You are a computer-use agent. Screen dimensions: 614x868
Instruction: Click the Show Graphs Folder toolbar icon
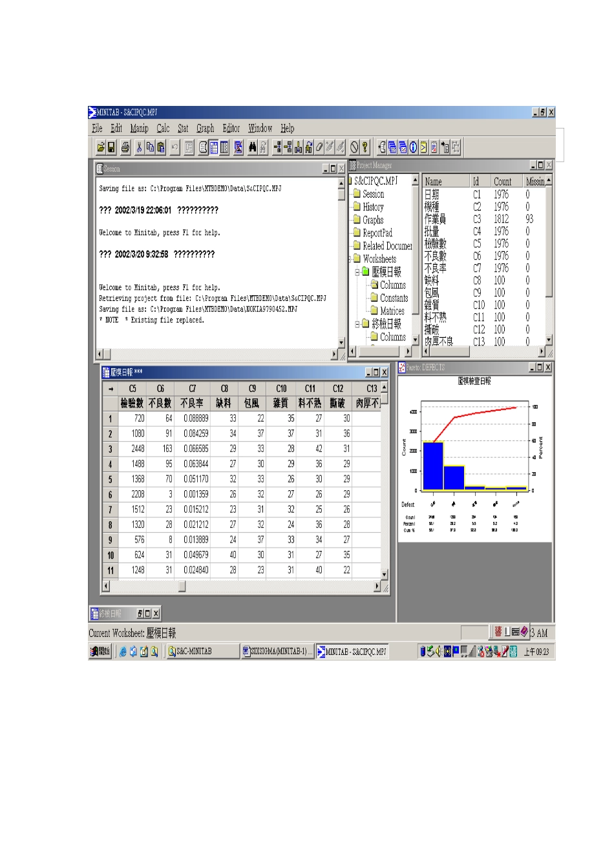click(x=403, y=148)
